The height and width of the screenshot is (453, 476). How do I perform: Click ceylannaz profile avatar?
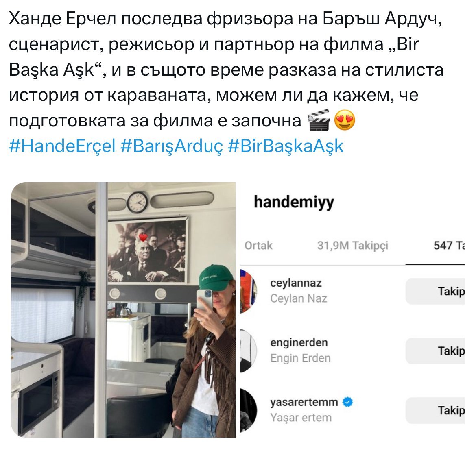click(x=249, y=291)
